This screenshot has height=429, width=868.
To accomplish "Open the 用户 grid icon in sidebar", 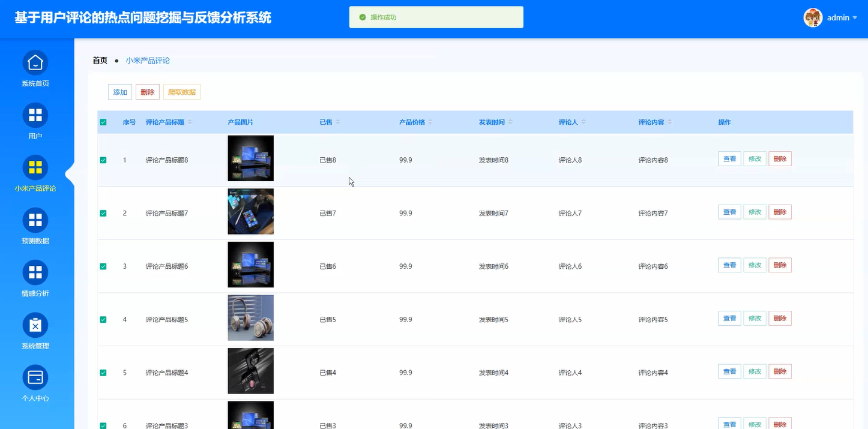I will point(35,115).
